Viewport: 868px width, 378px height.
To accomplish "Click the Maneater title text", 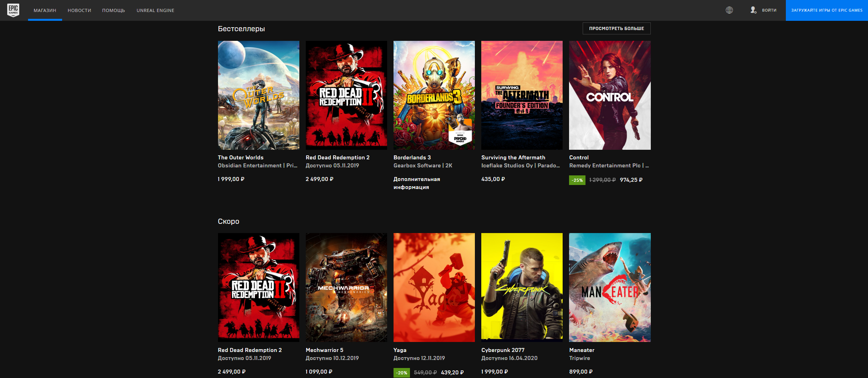I will click(582, 350).
